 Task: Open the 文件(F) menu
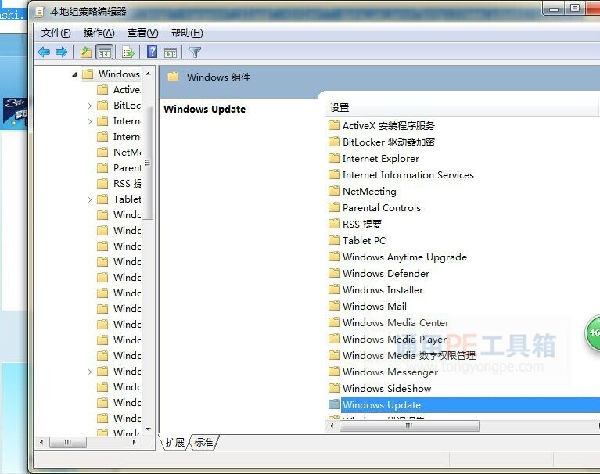[55, 33]
